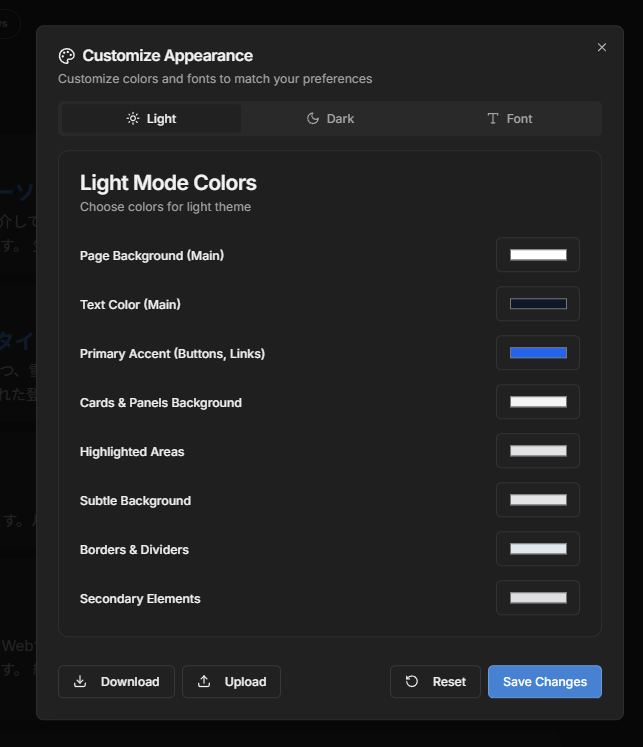Click the circular reset arrow icon
Image resolution: width=643 pixels, height=747 pixels.
pos(412,682)
